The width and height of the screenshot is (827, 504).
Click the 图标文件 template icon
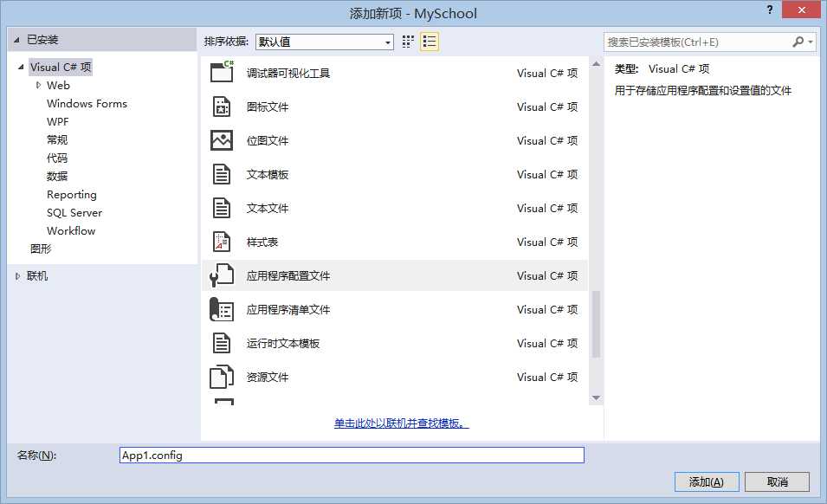[222, 107]
